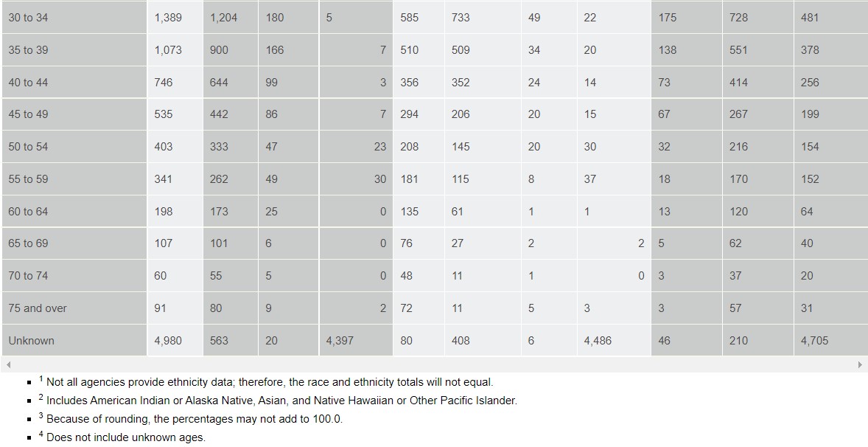Select the '60 to 64' row header
The height and width of the screenshot is (447, 868).
point(74,211)
